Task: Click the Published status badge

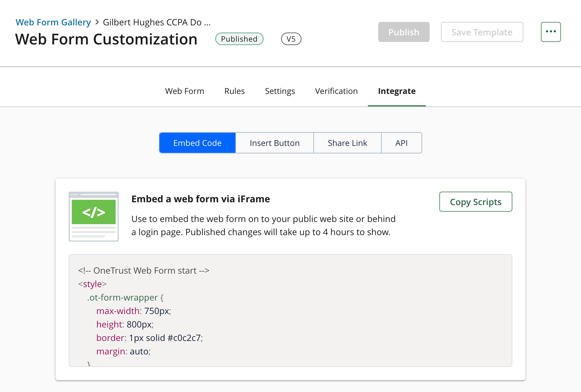Action: click(x=239, y=39)
